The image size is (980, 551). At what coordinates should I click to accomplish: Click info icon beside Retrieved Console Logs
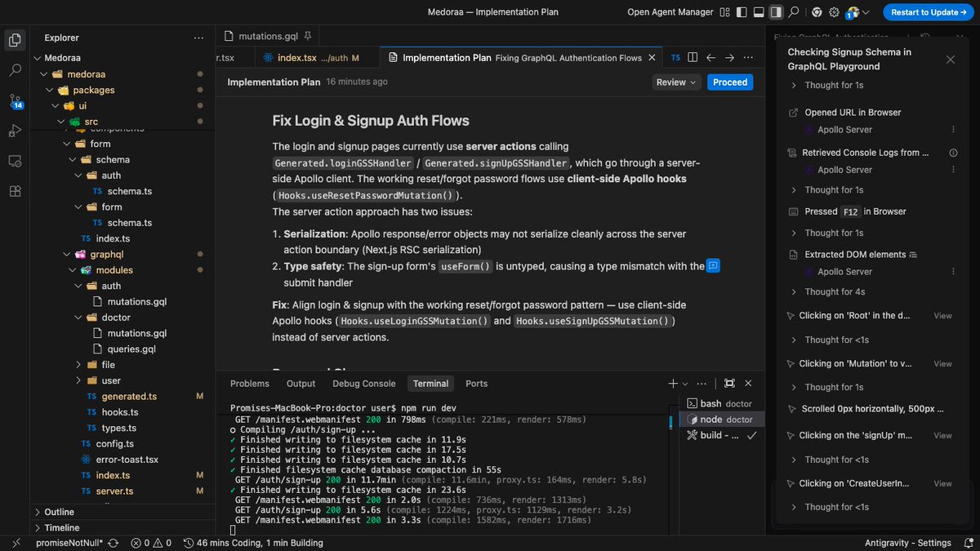[953, 153]
